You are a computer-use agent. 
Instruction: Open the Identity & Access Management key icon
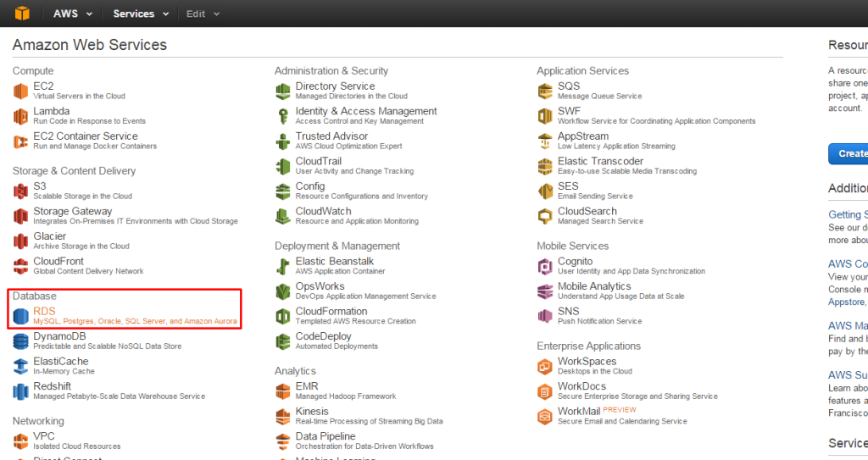click(283, 116)
